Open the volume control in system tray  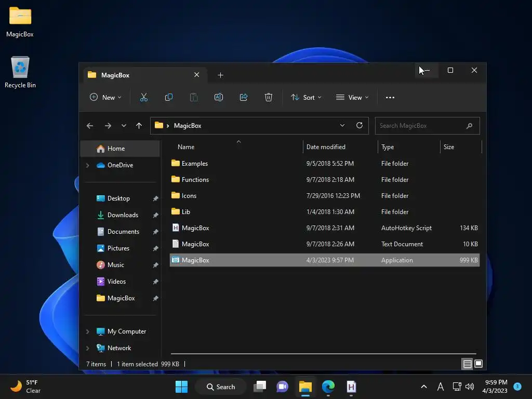(x=470, y=387)
